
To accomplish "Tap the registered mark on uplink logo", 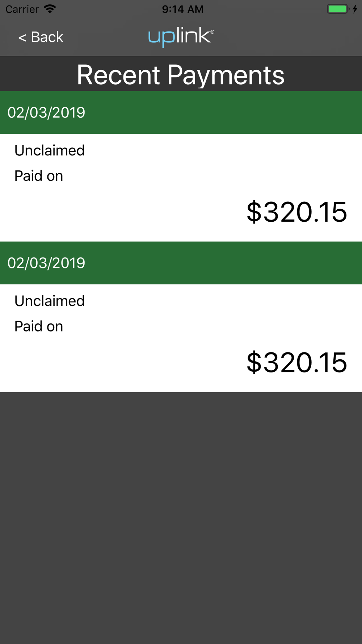I will pos(212,32).
